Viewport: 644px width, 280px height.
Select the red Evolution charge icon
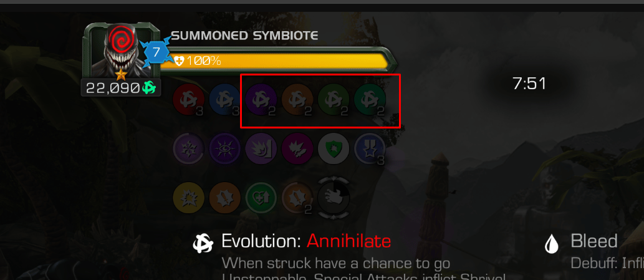pos(188,100)
